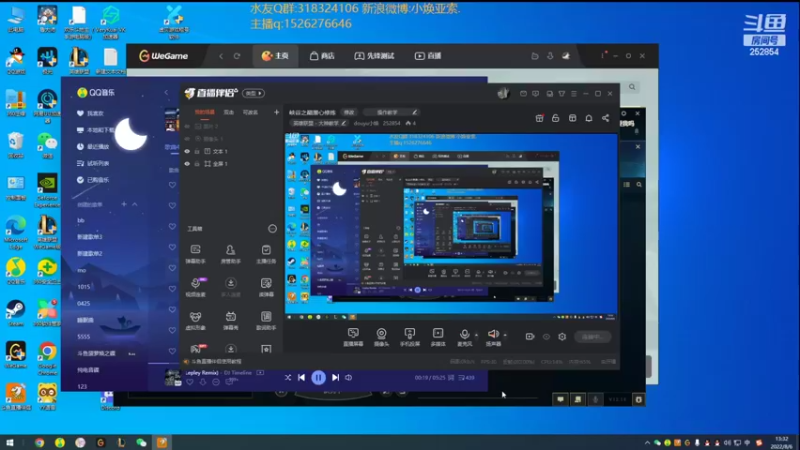Click the 直播中 streaming status button
800x450 pixels.
[592, 337]
